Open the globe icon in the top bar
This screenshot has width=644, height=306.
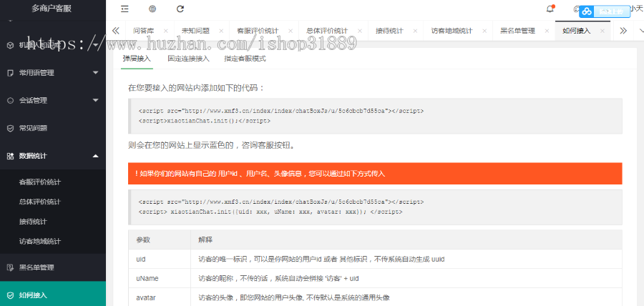click(152, 9)
